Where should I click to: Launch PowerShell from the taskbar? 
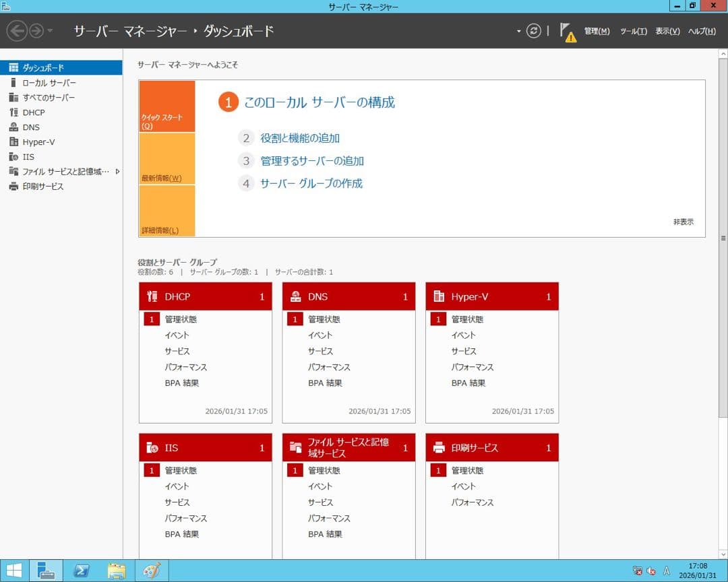click(x=81, y=570)
